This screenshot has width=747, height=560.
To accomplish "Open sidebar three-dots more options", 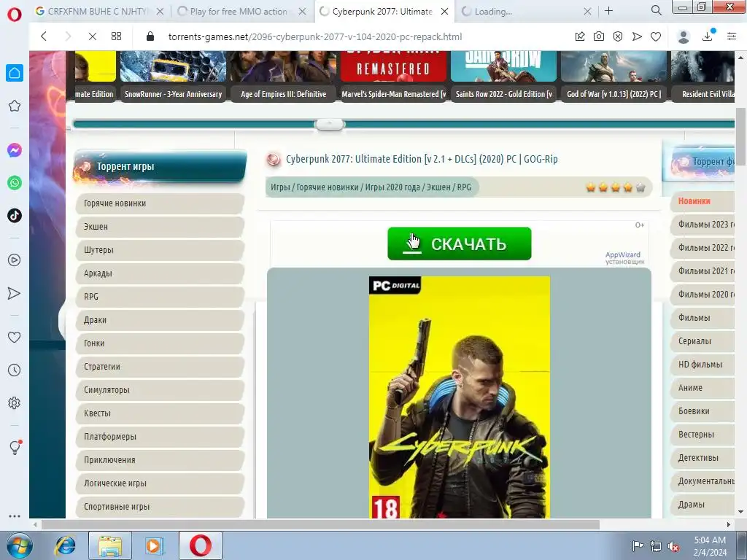I will [15, 516].
